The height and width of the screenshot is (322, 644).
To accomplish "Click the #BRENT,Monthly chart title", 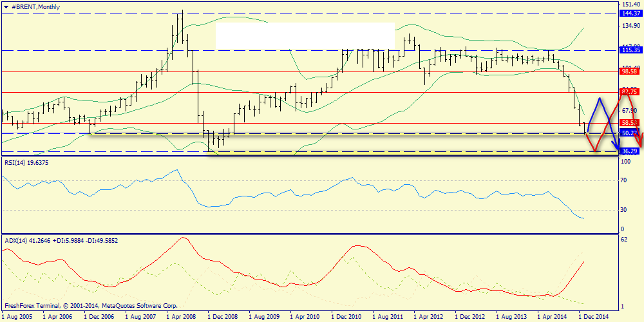I will (x=34, y=7).
